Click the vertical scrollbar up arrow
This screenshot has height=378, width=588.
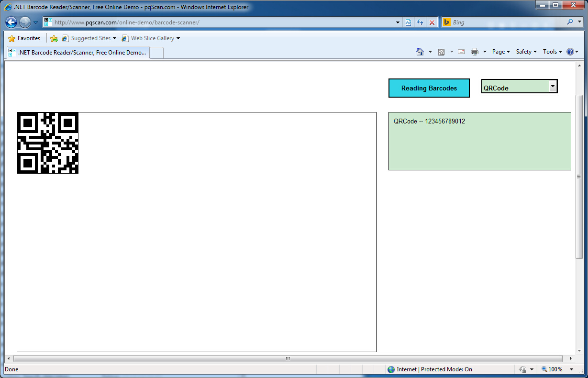(x=579, y=65)
